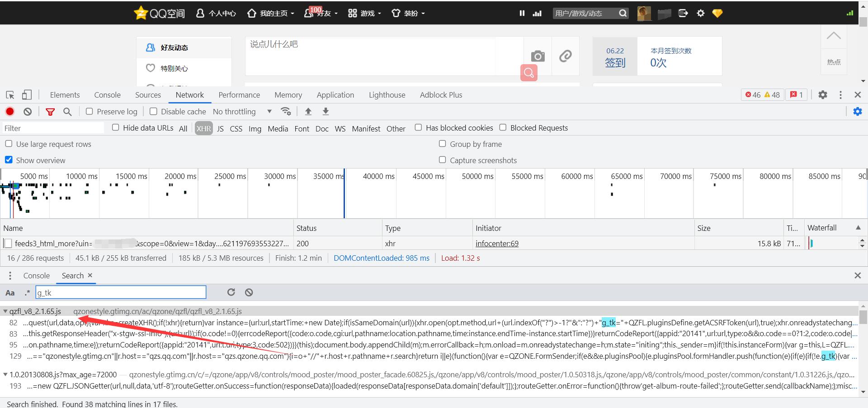This screenshot has width=868, height=408.
Task: Toggle the device toolbar icon
Action: coord(27,95)
